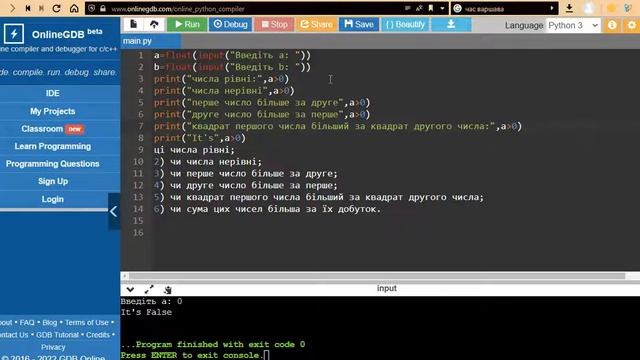Viewport: 640px width, 360px height.
Task: Save the project with the Save button
Action: [x=359, y=24]
